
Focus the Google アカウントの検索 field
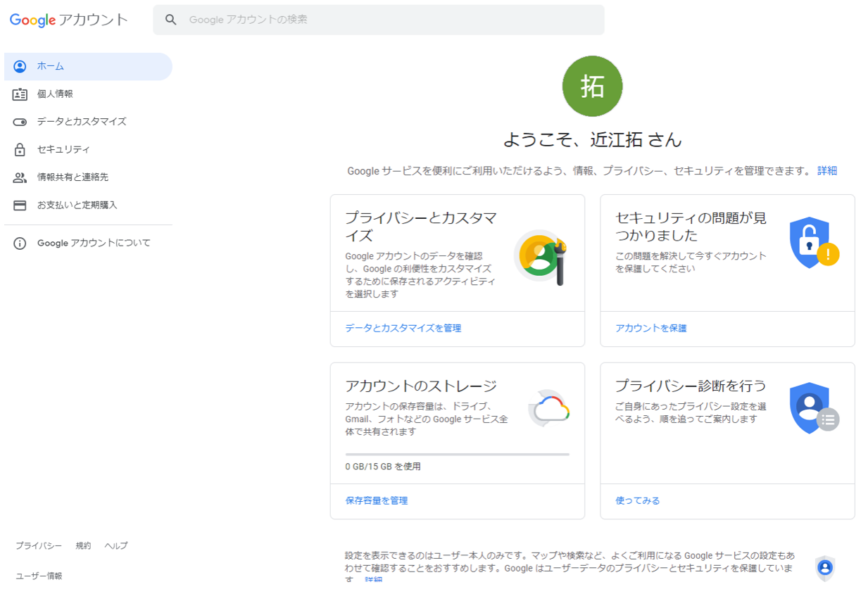tap(379, 20)
